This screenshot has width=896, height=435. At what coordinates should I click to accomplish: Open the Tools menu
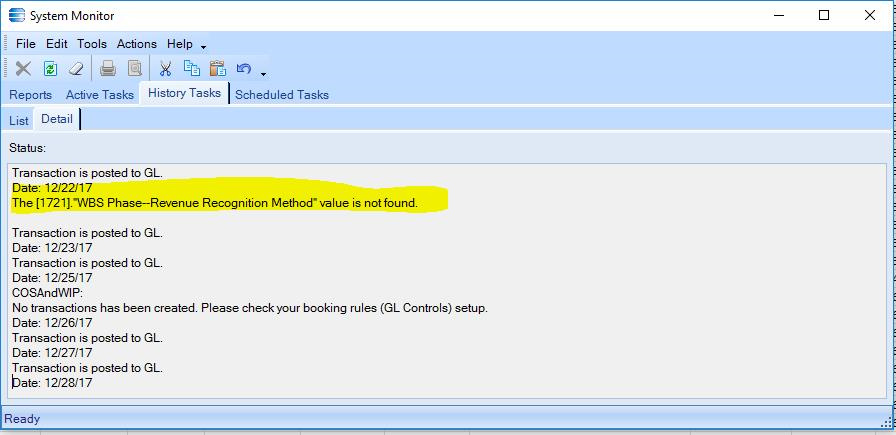[92, 43]
